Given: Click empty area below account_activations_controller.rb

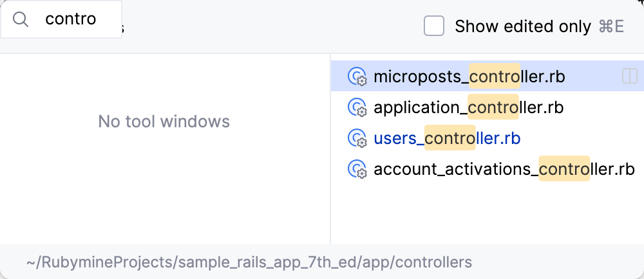Looking at the screenshot, I should pos(487,212).
